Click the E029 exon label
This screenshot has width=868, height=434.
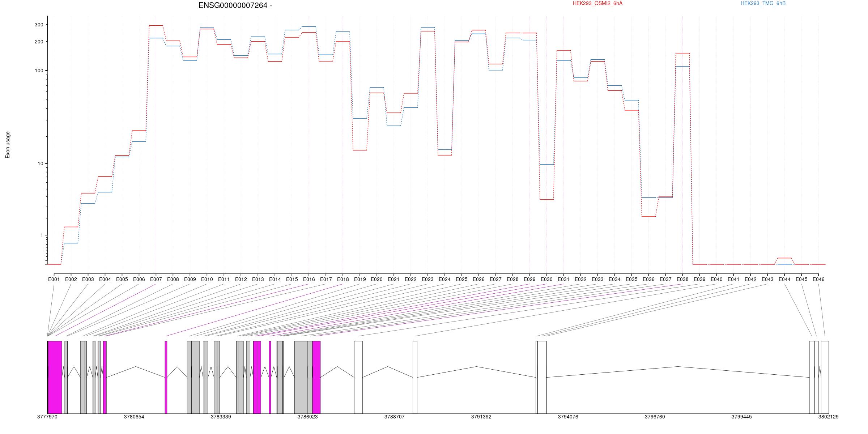pyautogui.click(x=529, y=279)
